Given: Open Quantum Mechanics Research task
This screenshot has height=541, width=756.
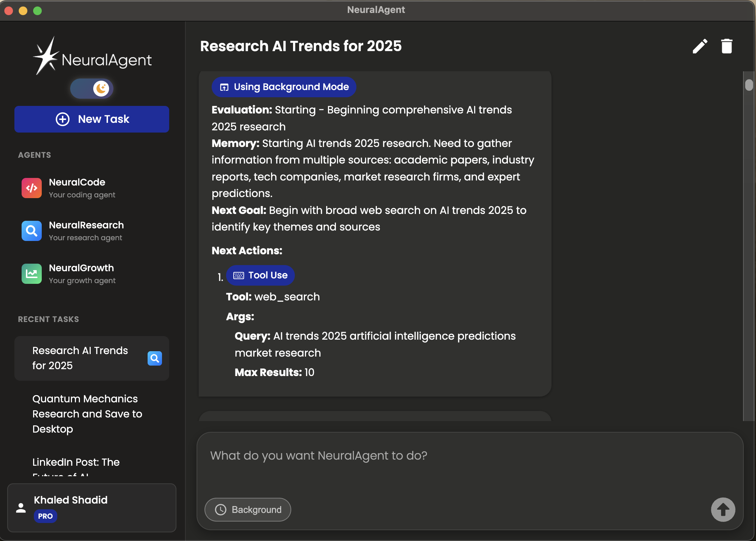Looking at the screenshot, I should 87,414.
